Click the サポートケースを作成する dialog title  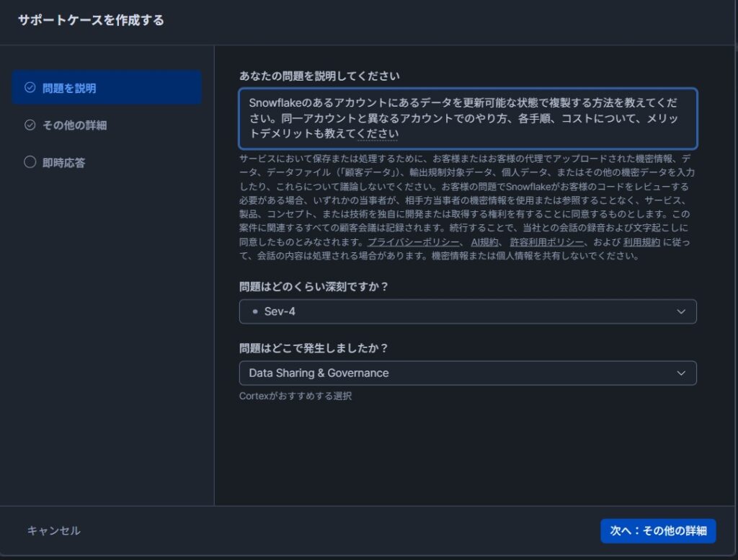click(91, 20)
